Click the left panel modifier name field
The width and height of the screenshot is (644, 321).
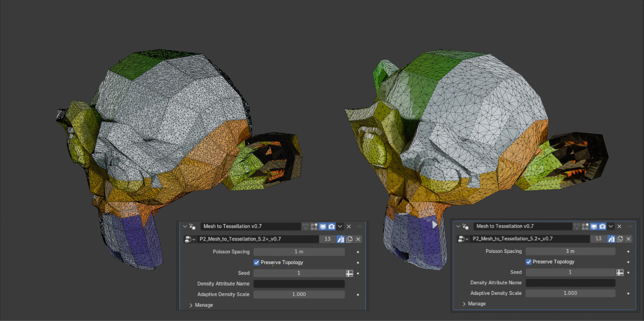click(x=251, y=226)
